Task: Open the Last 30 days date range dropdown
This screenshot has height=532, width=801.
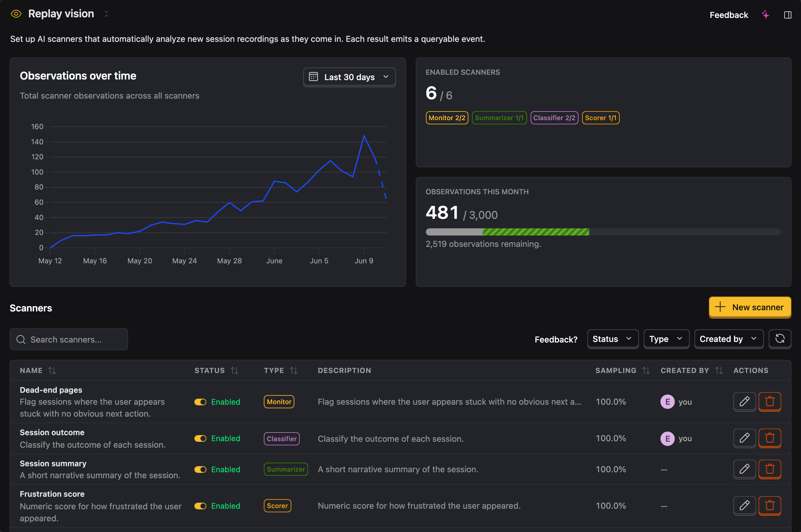Action: pos(349,77)
